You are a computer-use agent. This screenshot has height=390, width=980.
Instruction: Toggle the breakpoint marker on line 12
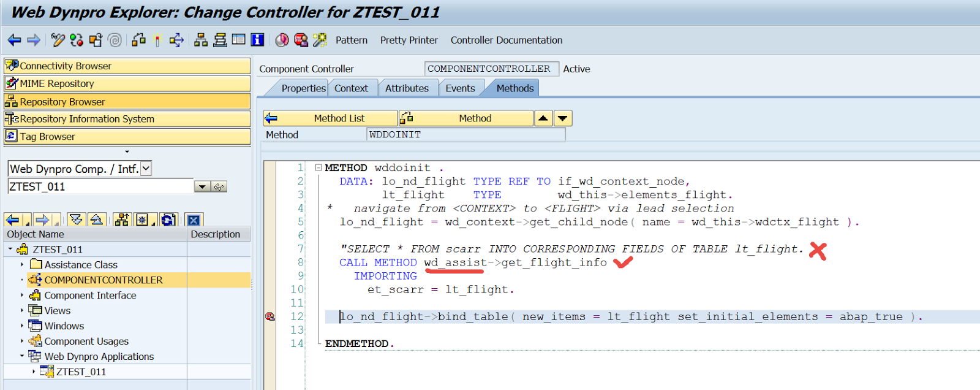point(269,316)
